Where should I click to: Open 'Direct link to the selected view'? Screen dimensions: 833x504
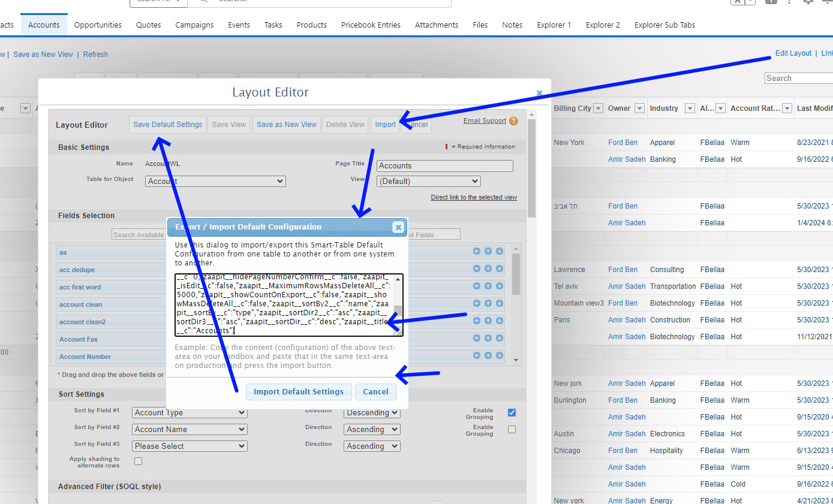click(474, 197)
